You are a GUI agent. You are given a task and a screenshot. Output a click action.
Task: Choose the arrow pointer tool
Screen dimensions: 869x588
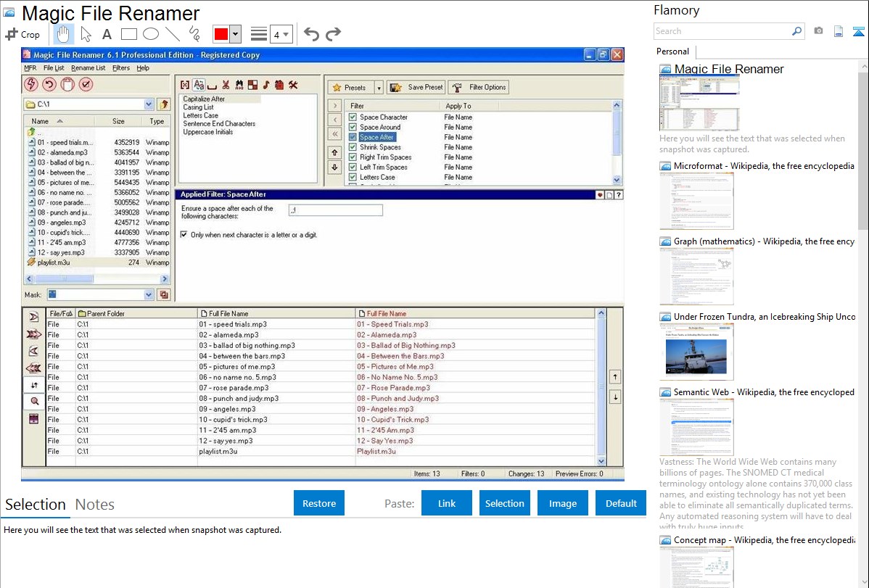click(x=86, y=34)
